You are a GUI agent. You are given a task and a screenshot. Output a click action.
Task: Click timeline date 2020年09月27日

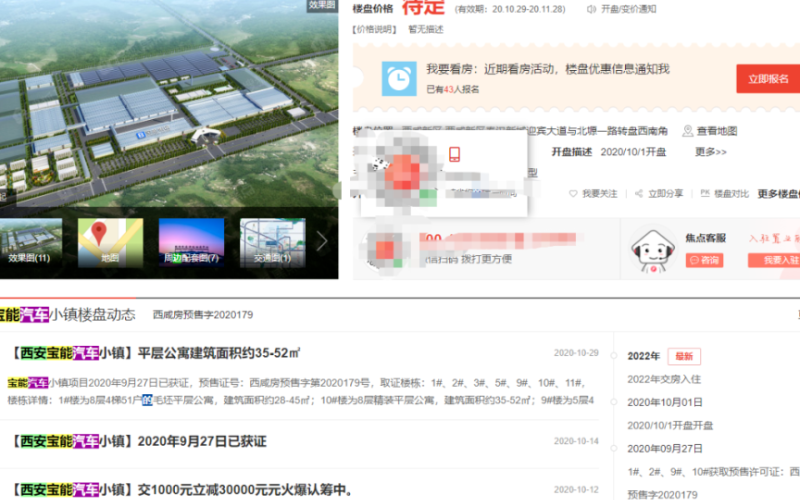point(665,449)
